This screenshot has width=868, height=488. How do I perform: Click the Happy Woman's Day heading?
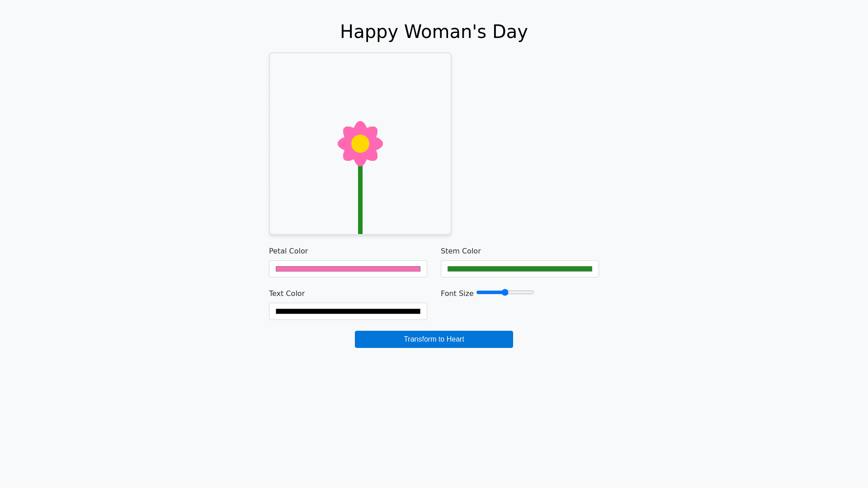point(434,32)
